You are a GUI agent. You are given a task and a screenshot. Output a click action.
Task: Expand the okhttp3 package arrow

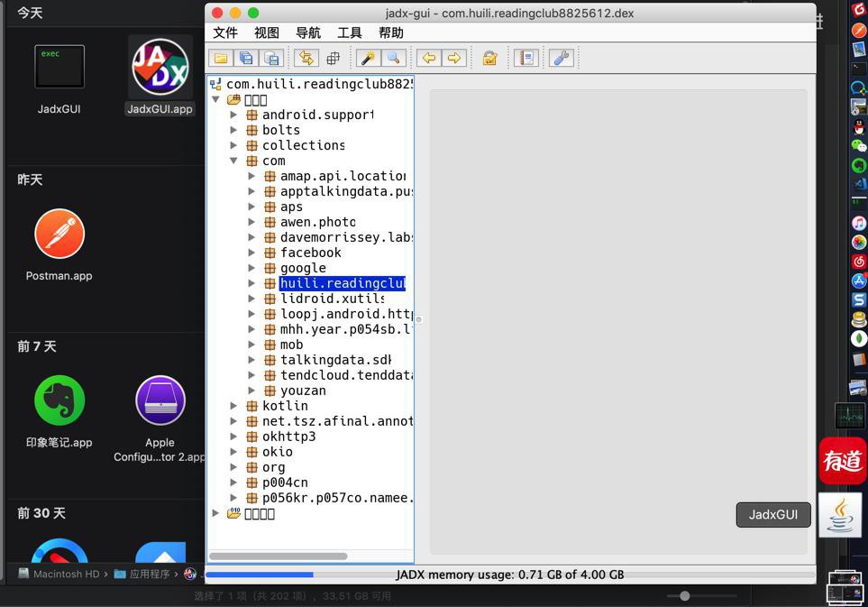(x=233, y=437)
